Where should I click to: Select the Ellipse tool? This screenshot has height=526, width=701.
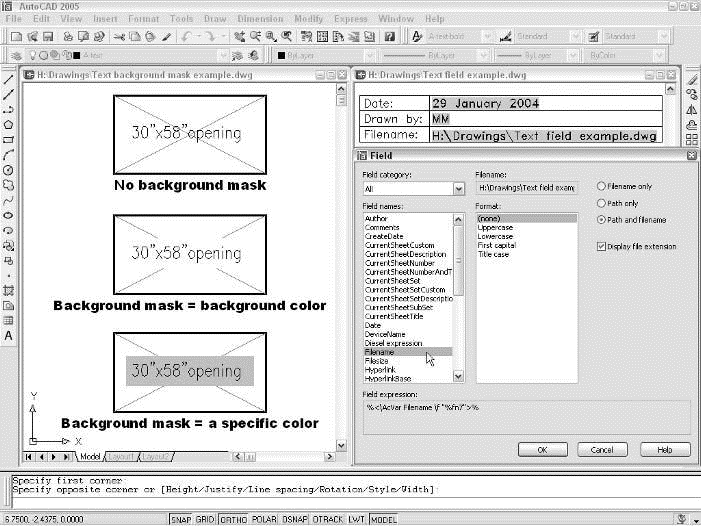coord(8,215)
